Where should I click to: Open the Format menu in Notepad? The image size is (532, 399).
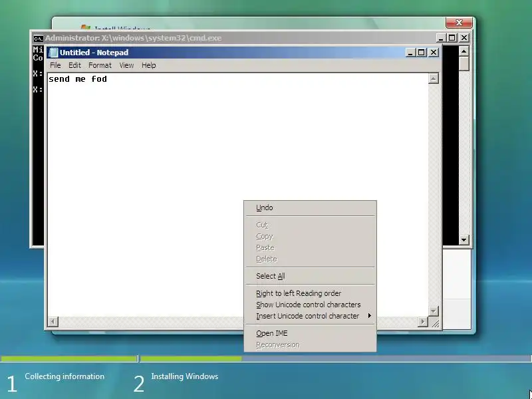[x=100, y=65]
